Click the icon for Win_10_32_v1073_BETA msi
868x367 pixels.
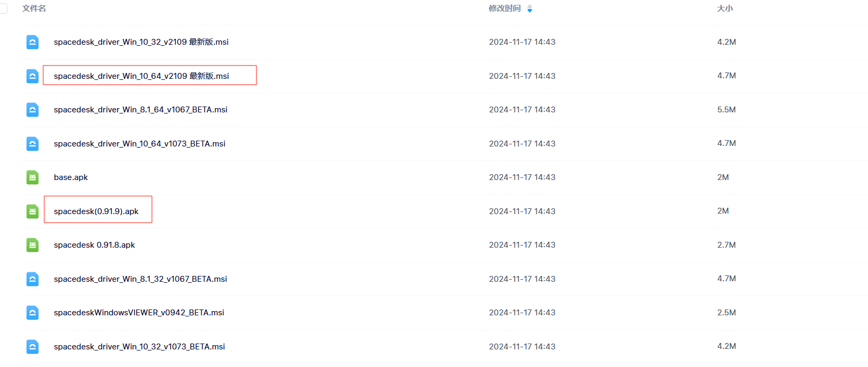click(33, 347)
